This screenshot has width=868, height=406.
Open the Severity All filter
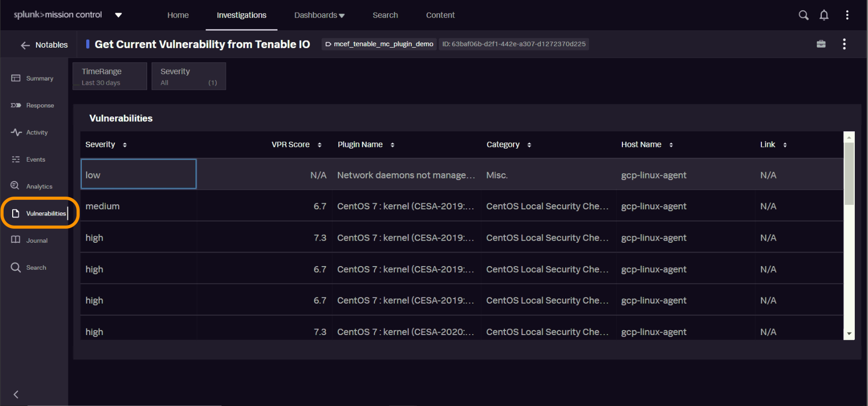(189, 76)
